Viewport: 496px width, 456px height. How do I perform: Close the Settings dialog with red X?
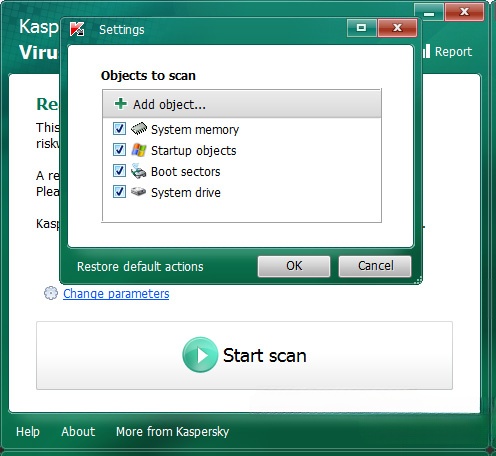point(397,28)
